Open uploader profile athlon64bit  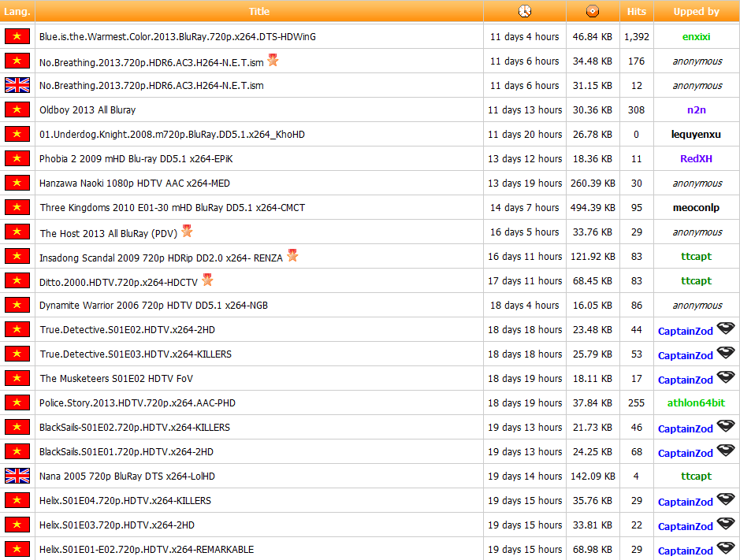click(x=696, y=403)
